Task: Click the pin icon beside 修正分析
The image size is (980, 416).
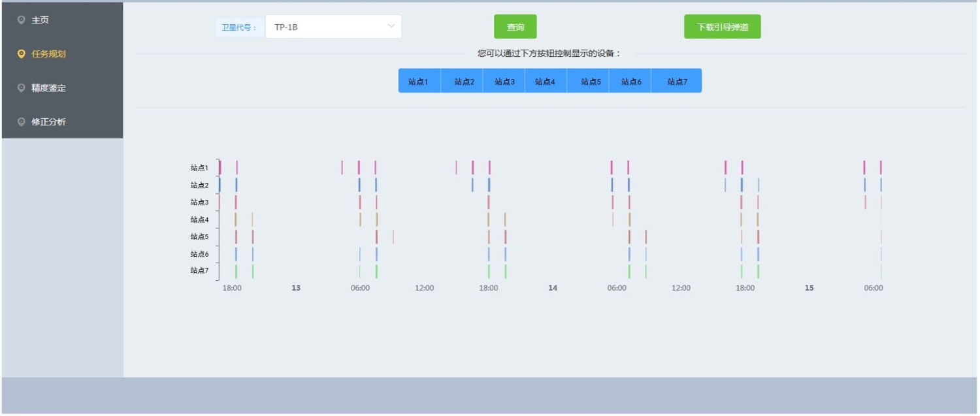Action: pyautogui.click(x=22, y=122)
